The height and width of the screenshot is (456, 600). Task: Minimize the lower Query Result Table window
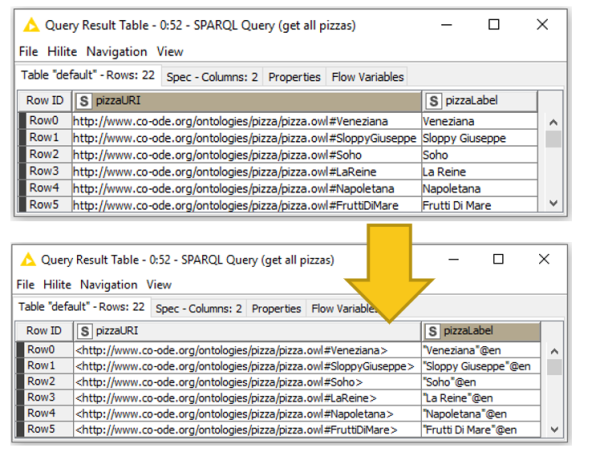[x=453, y=259]
